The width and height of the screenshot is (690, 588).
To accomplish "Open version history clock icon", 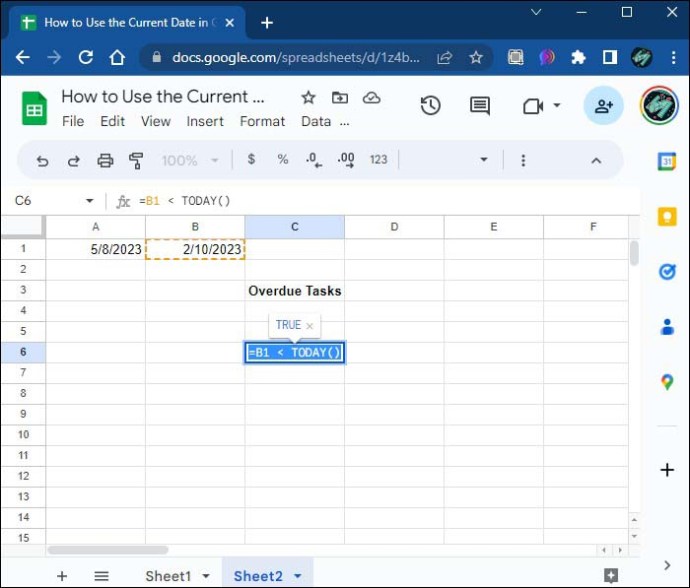I will tap(430, 106).
